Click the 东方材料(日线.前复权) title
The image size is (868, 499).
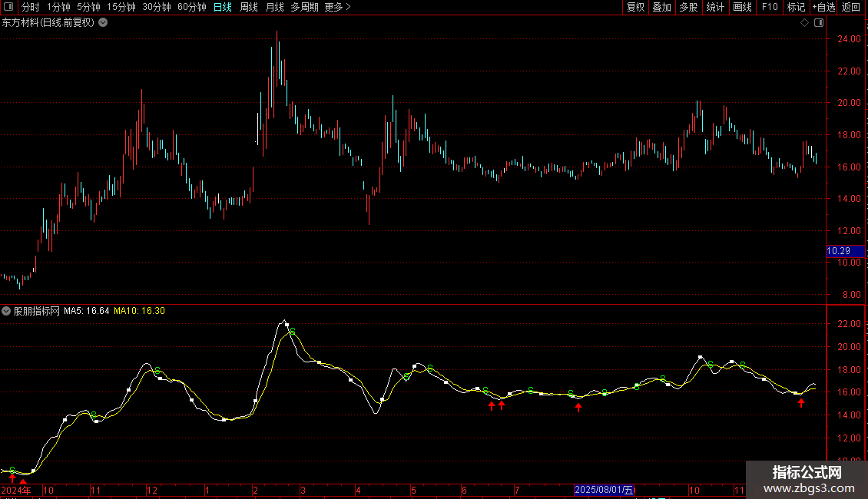click(48, 23)
